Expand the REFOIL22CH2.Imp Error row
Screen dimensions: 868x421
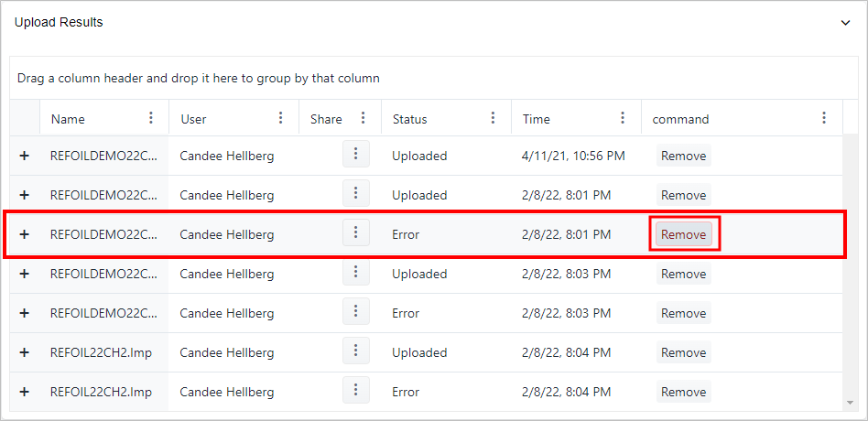(x=25, y=392)
